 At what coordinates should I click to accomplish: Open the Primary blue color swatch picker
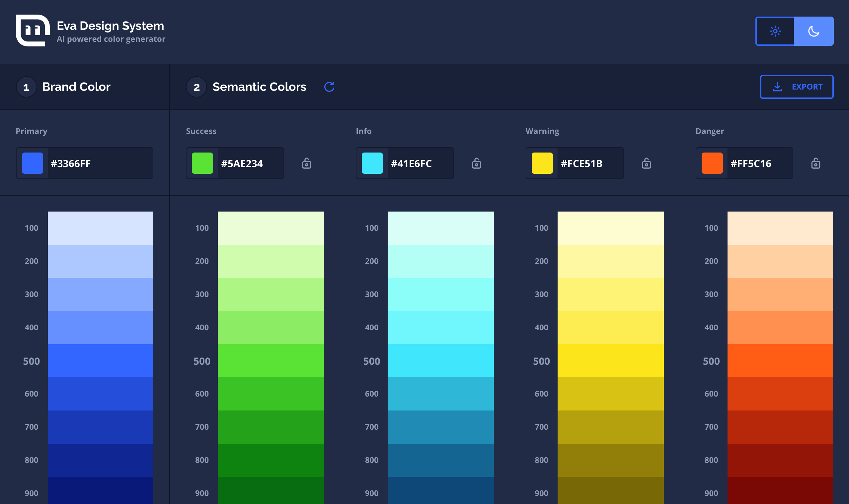pyautogui.click(x=33, y=163)
